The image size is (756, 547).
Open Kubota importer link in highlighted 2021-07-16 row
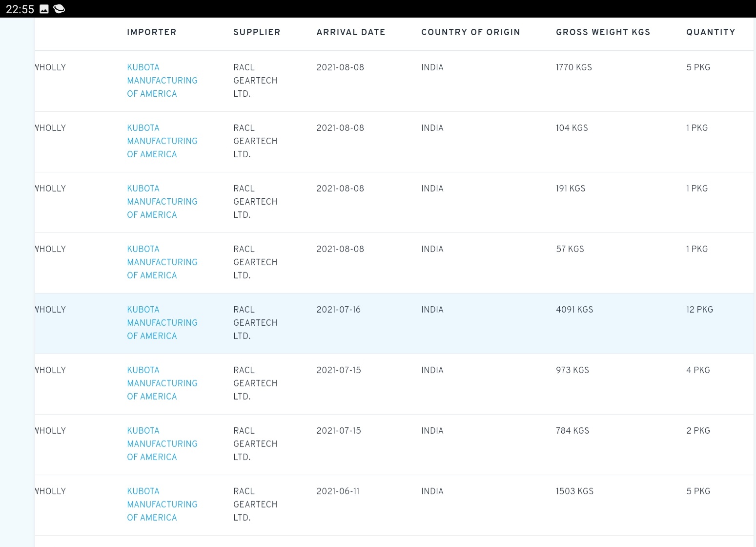coord(162,323)
